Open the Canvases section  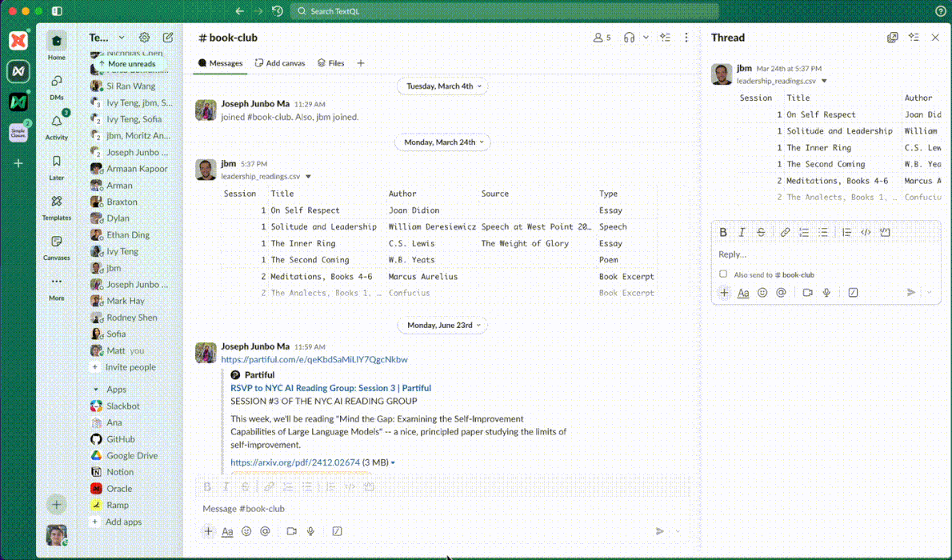(x=56, y=246)
